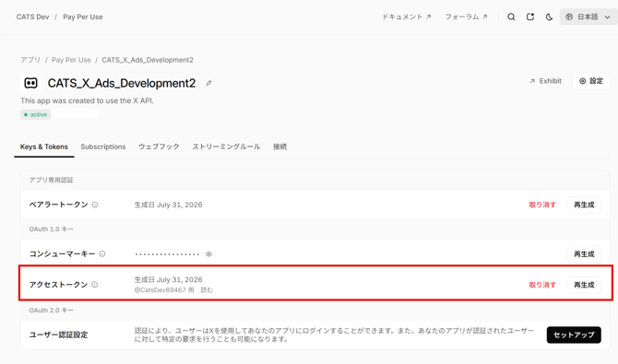Open フォーラム external link
The height and width of the screenshot is (364, 618).
(x=466, y=17)
